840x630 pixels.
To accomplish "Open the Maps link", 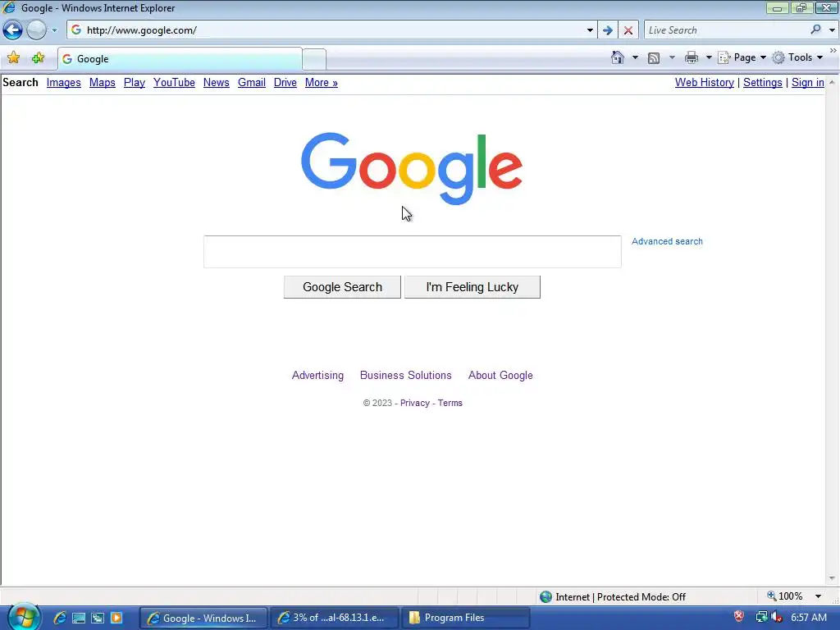I will tap(103, 83).
